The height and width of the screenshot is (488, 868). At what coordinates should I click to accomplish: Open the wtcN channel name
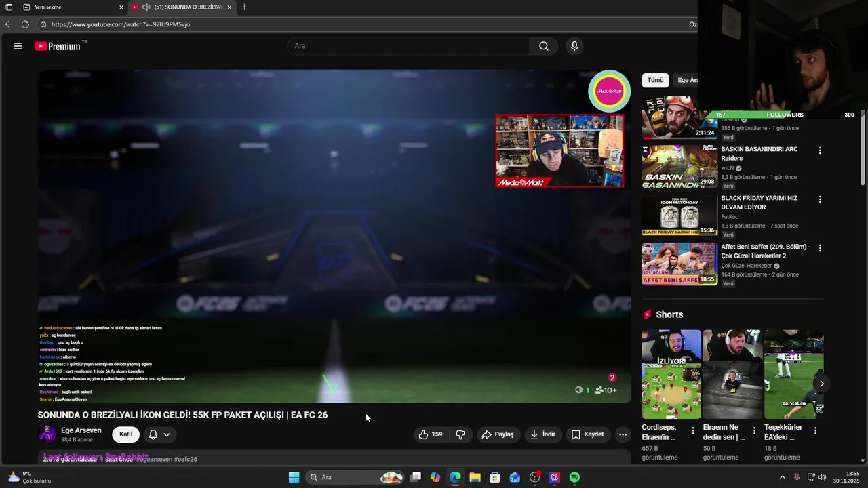click(x=728, y=168)
